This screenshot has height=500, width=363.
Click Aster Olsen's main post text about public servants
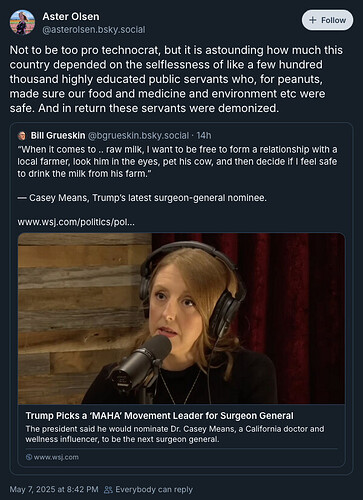(x=176, y=79)
